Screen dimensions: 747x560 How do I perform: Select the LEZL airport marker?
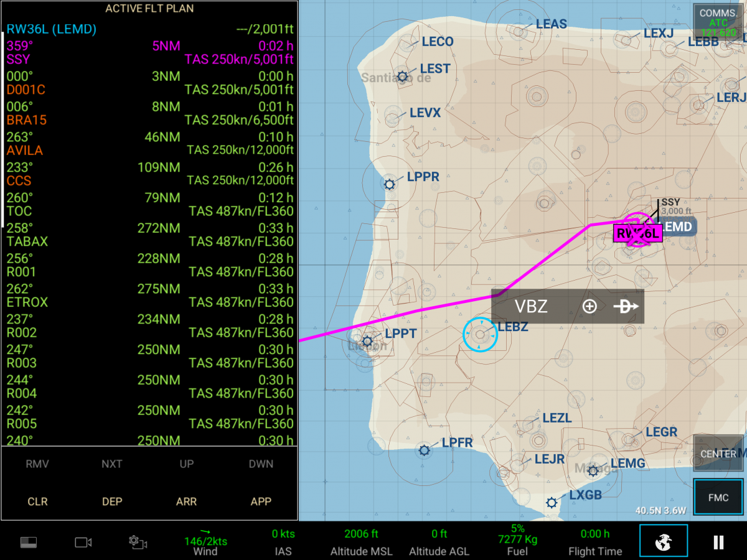pos(529,426)
